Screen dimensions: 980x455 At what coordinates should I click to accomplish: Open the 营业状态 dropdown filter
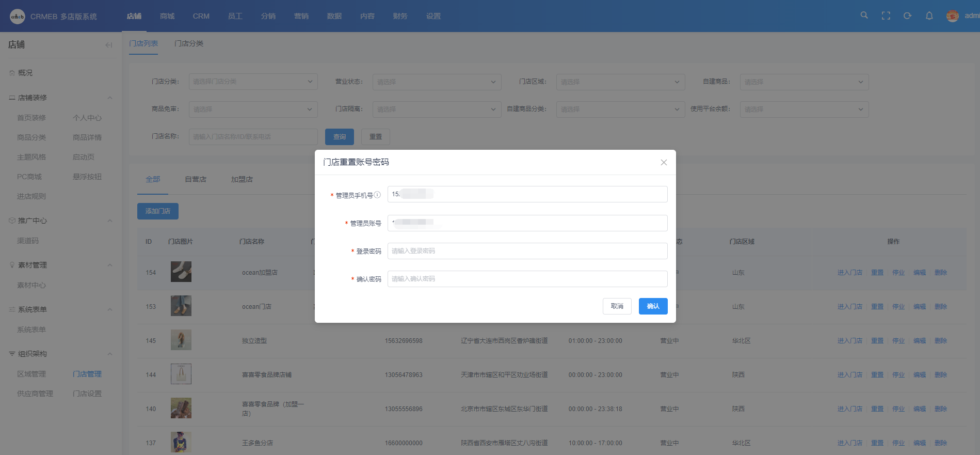pyautogui.click(x=437, y=82)
